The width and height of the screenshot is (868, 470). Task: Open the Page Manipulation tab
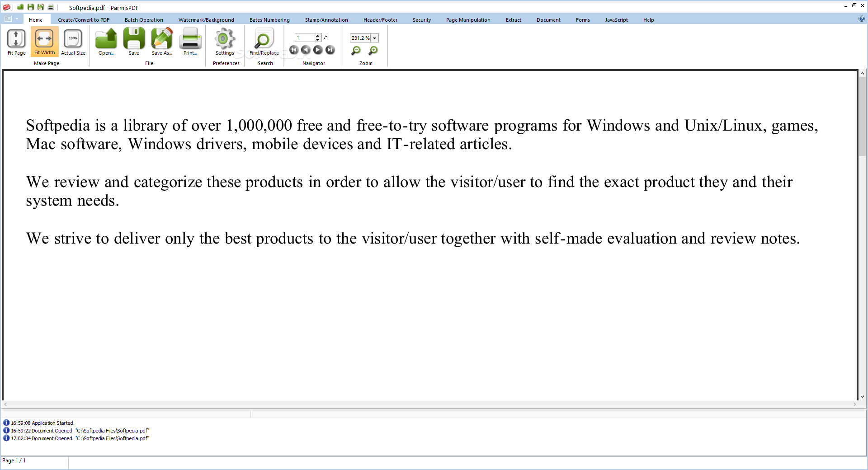pyautogui.click(x=468, y=20)
